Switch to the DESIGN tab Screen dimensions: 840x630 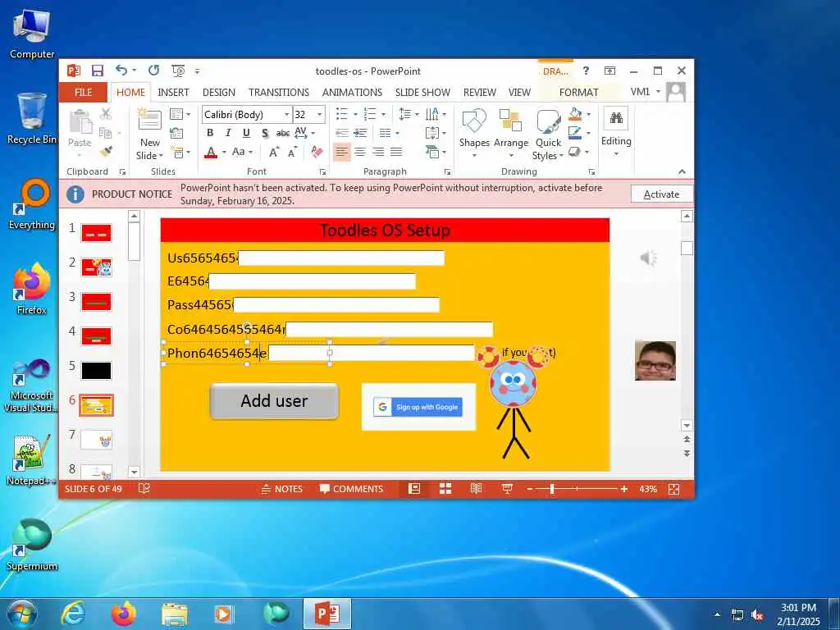tap(218, 92)
